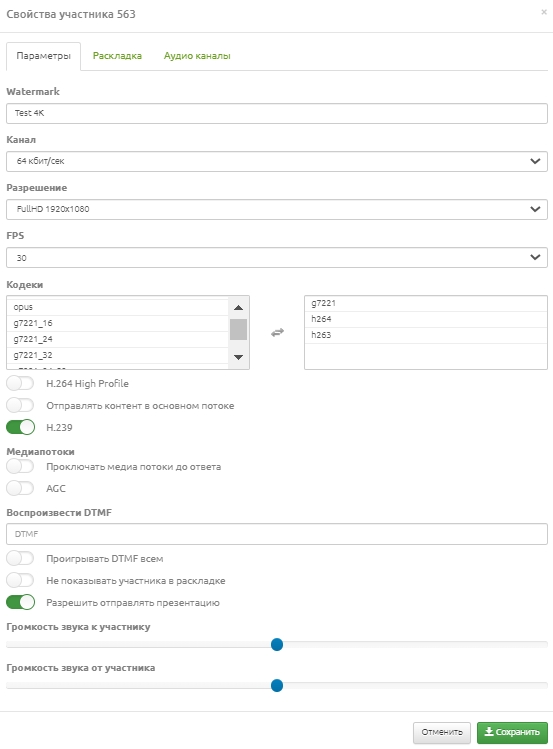Open the Канал bitrate dropdown
Viewport: 553px width, 749px height.
[277, 161]
